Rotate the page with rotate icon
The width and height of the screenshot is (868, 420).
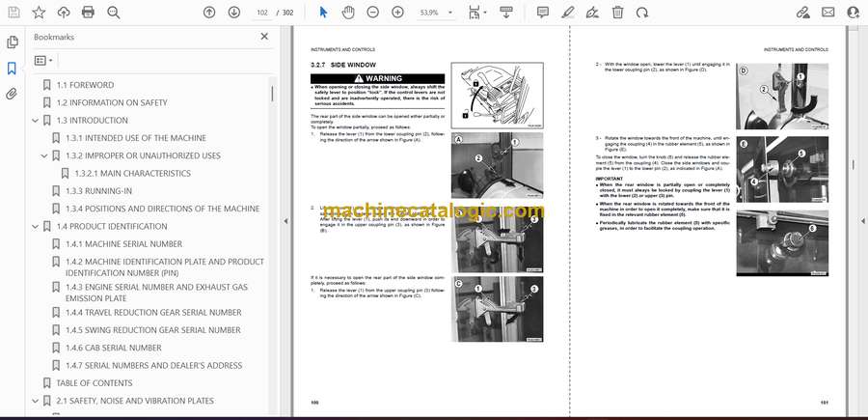[x=642, y=13]
